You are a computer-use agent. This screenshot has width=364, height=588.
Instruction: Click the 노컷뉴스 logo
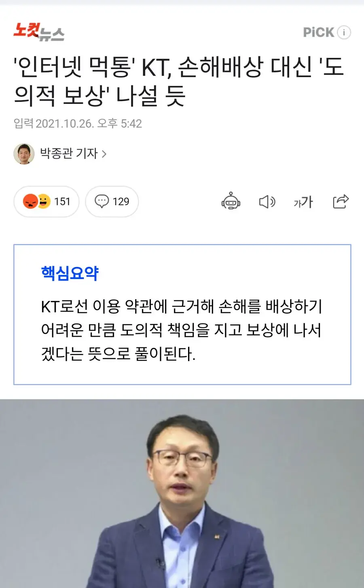click(39, 32)
